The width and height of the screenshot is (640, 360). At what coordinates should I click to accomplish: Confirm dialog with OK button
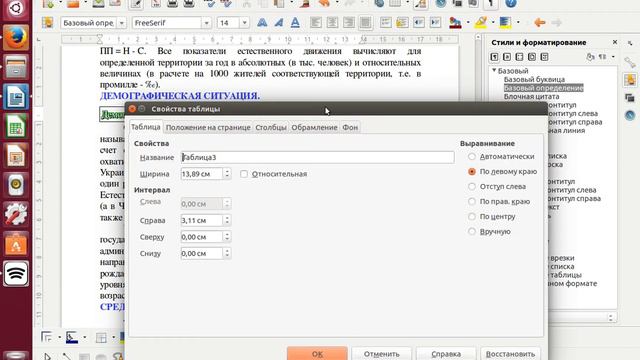pyautogui.click(x=317, y=353)
